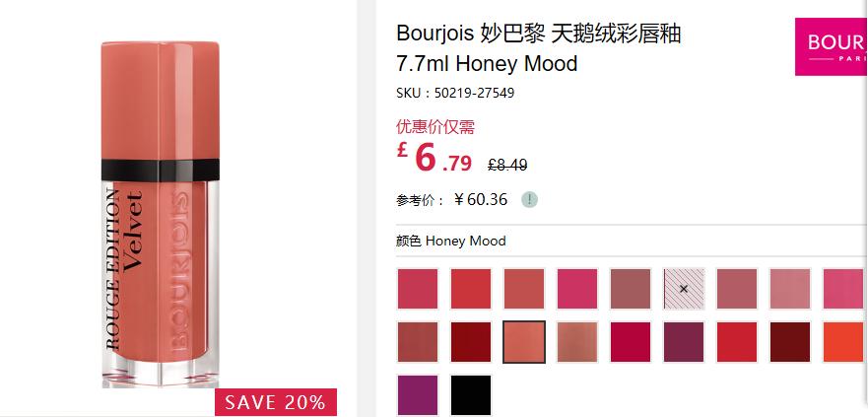Viewport: 868px width, 417px height.
Task: Select the unavailable crossed-out shade swatch
Action: point(684,289)
